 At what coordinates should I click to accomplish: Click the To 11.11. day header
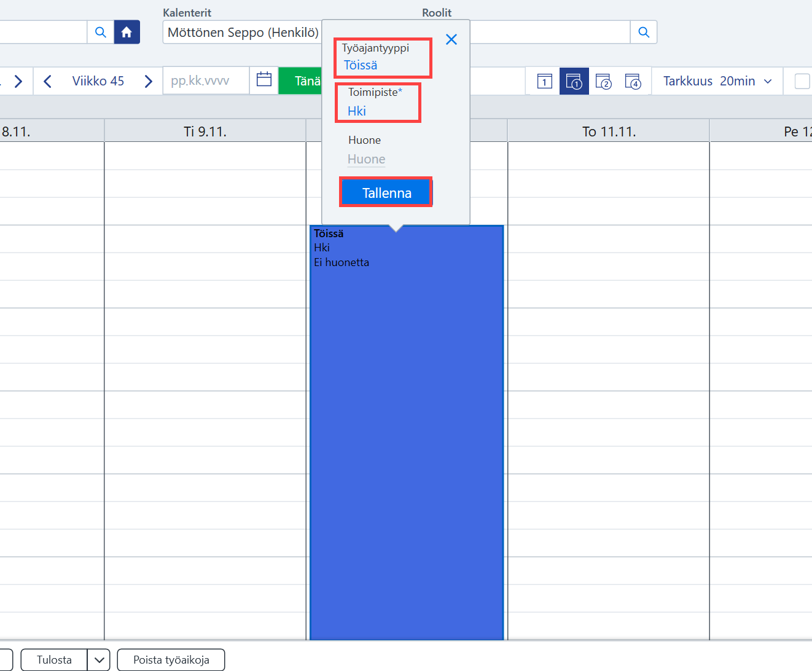click(x=609, y=131)
